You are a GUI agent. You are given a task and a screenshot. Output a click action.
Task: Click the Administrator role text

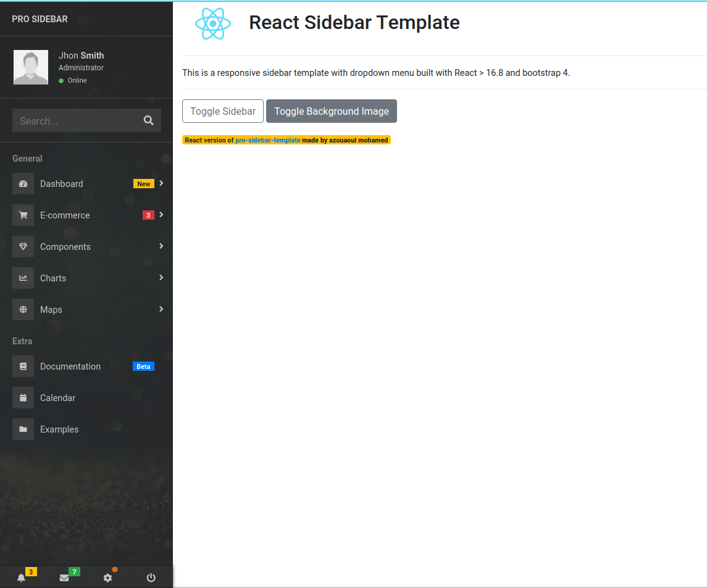click(x=81, y=68)
